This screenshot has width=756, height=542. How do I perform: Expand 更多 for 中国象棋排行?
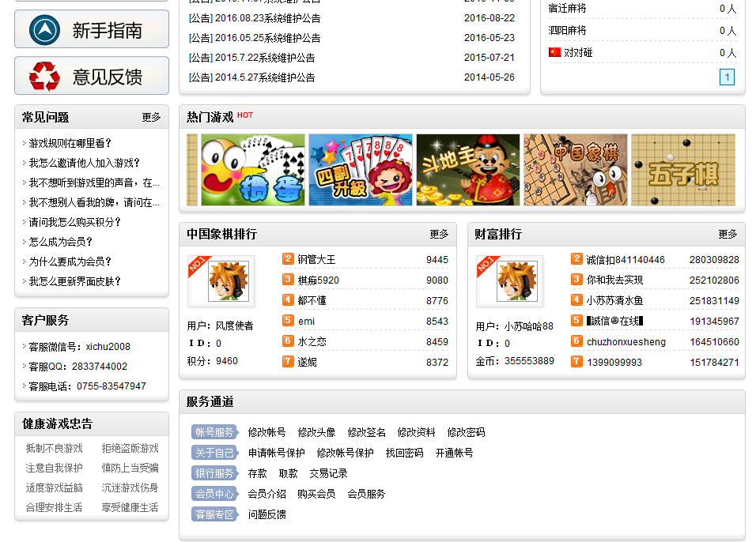point(439,235)
